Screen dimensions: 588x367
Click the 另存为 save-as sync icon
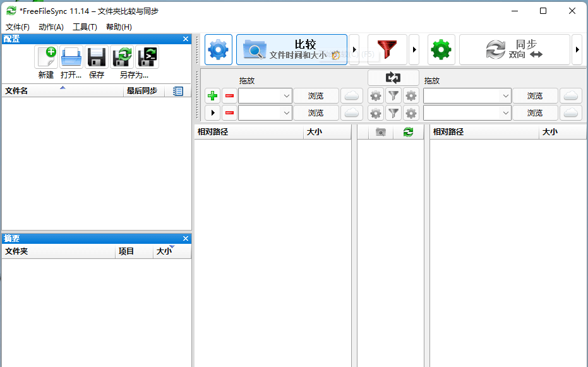pos(122,57)
